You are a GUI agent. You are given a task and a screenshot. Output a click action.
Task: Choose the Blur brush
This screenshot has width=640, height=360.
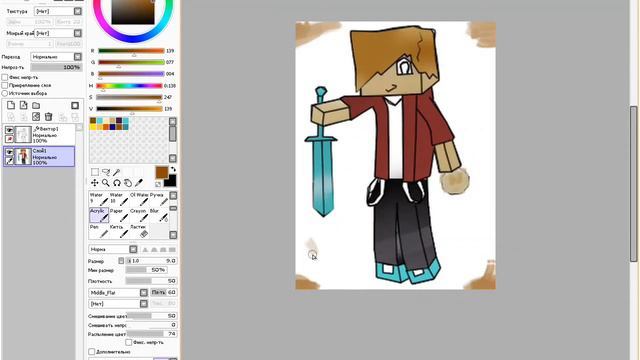pos(159,215)
